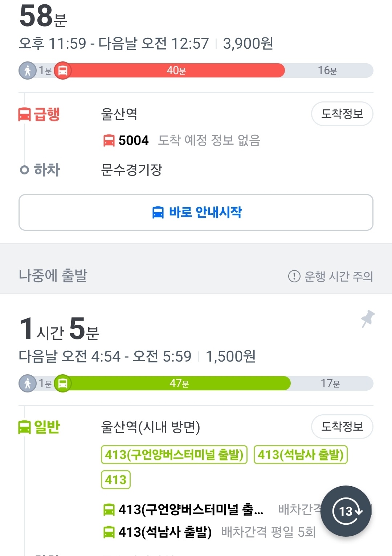This screenshot has width=392, height=556.
Task: Pin the 1 hour 5 minute route
Action: (368, 319)
